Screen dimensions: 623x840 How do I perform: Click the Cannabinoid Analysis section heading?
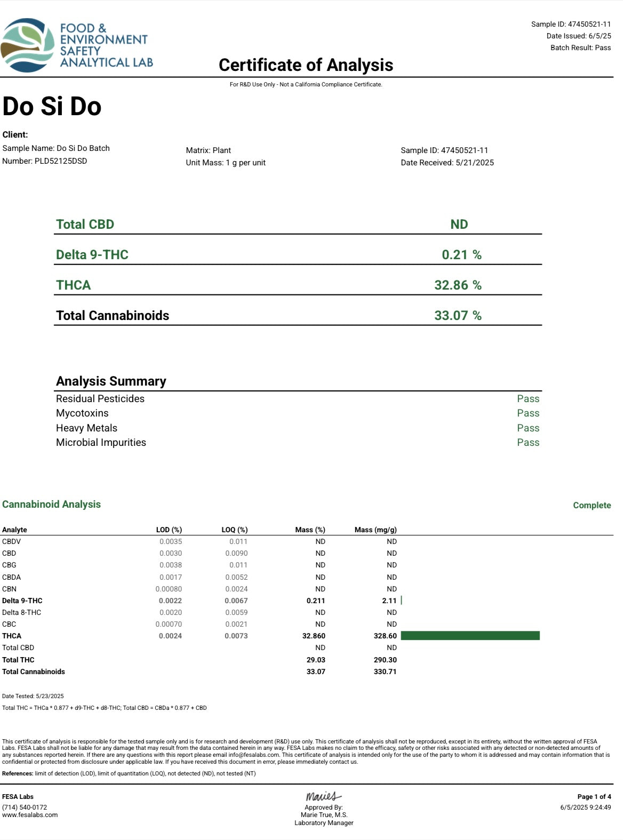point(51,505)
